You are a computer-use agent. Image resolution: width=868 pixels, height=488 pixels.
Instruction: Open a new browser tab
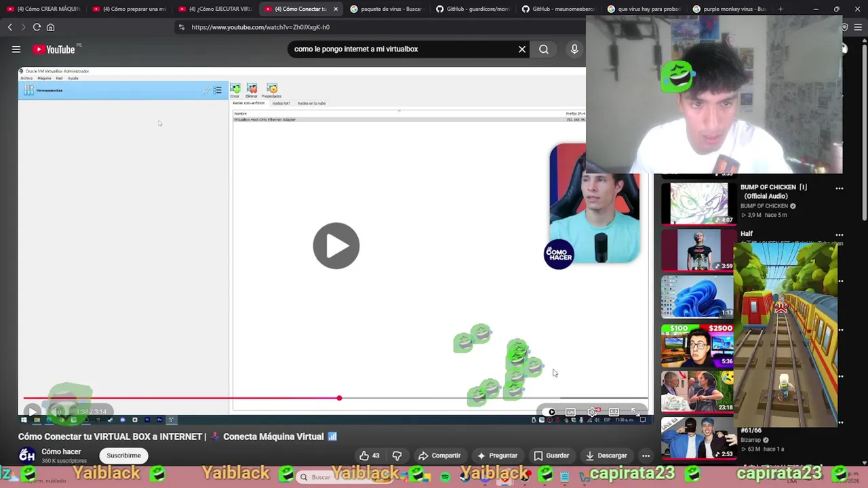[781, 9]
